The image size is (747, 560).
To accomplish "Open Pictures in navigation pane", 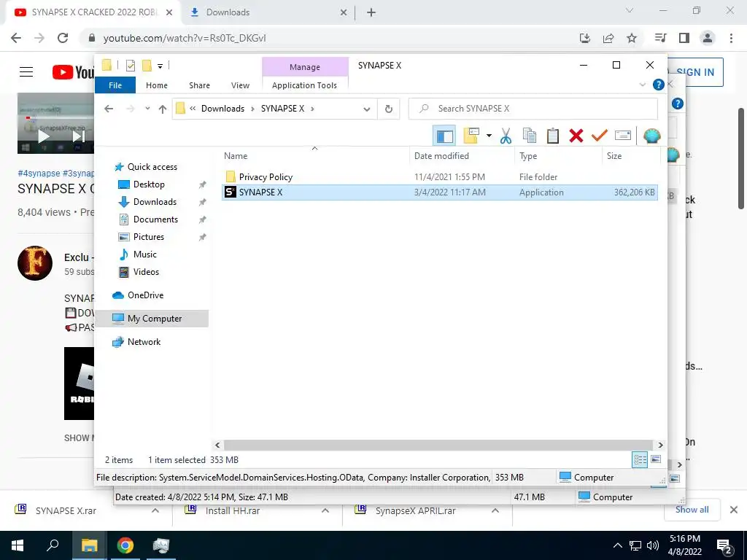I will click(x=148, y=237).
